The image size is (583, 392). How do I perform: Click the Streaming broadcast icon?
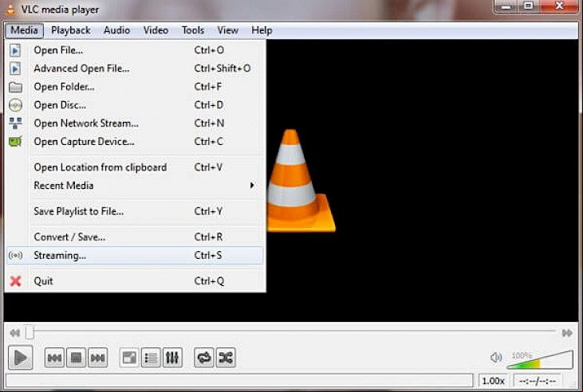[x=15, y=255]
